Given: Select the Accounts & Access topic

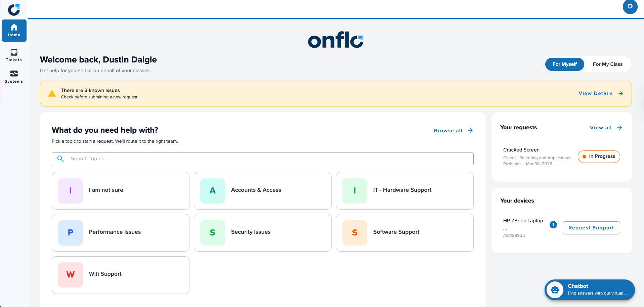Looking at the screenshot, I should coord(263,191).
